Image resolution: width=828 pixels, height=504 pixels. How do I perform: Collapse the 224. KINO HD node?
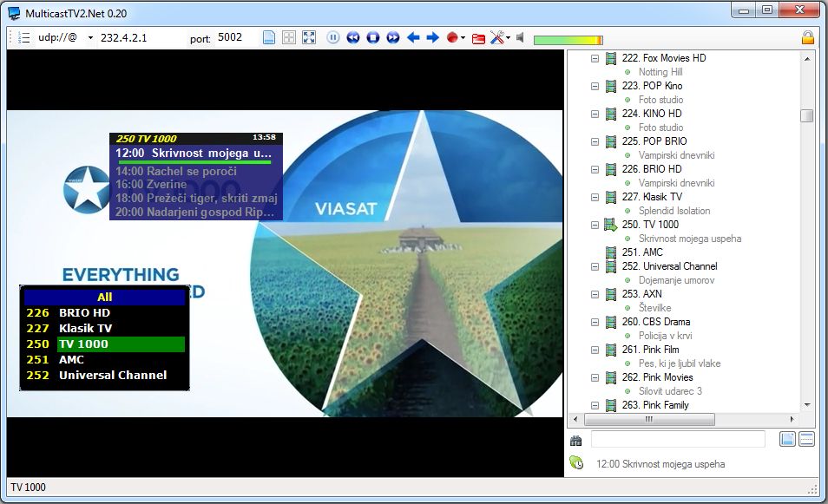click(595, 114)
